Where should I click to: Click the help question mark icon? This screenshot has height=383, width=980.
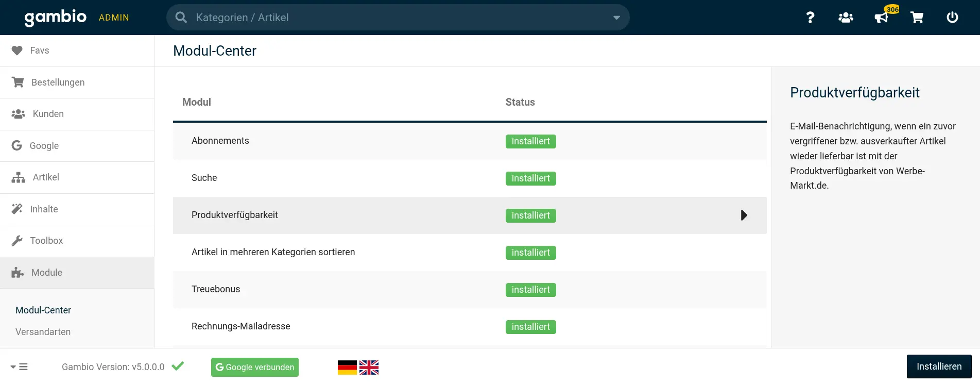[x=810, y=18]
